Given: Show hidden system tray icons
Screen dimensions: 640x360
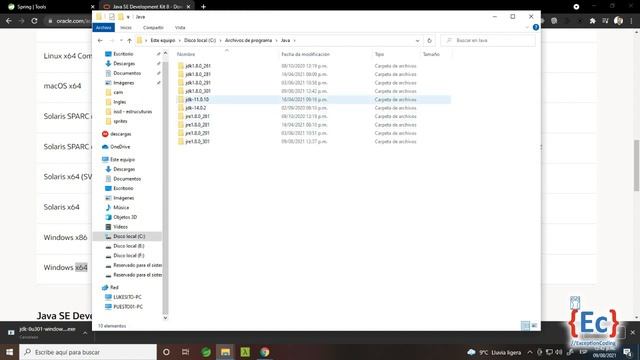Looking at the screenshot, I should coord(530,352).
